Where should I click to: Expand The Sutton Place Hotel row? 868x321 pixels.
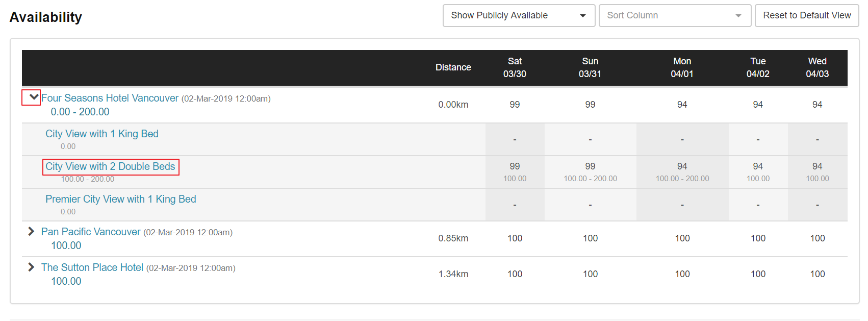click(x=31, y=267)
